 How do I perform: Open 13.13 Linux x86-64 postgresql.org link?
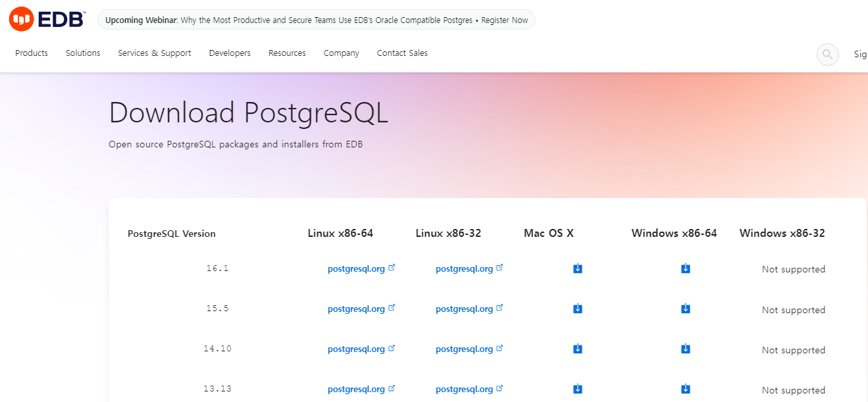pos(361,389)
